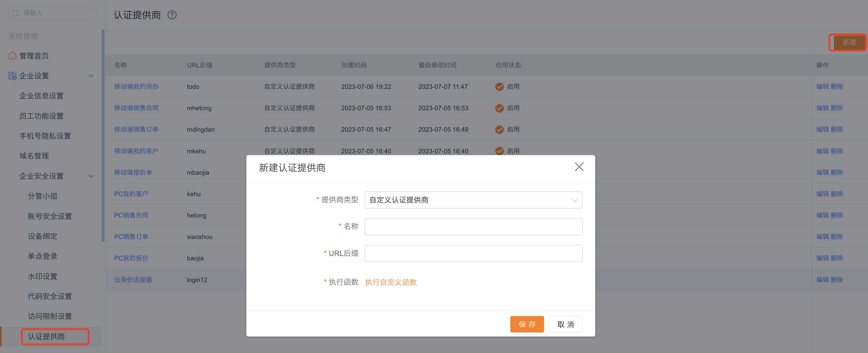
Task: Collapse the 企业安全设置 submenu chevron
Action: click(x=91, y=176)
